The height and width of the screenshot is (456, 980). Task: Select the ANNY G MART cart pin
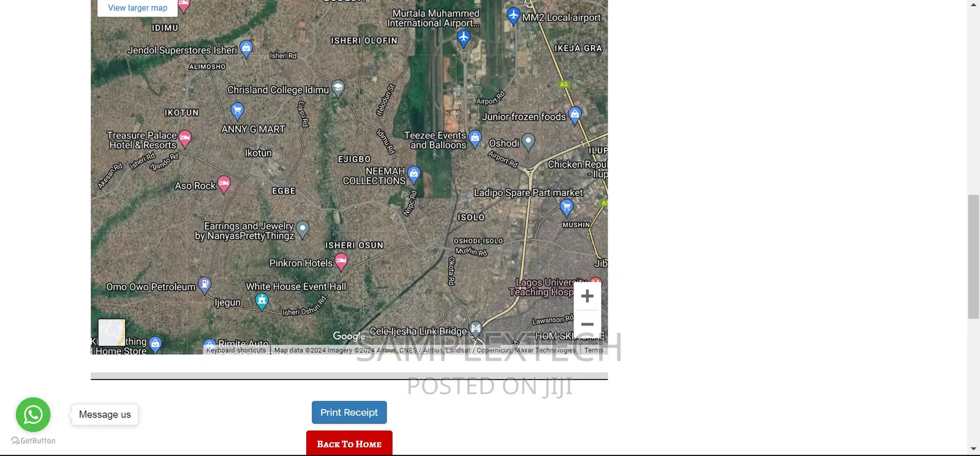click(237, 110)
